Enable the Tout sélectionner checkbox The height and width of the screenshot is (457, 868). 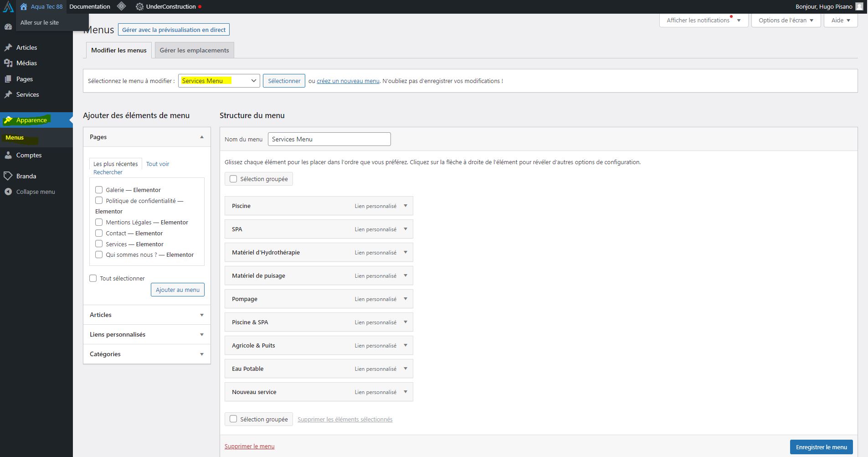point(93,278)
